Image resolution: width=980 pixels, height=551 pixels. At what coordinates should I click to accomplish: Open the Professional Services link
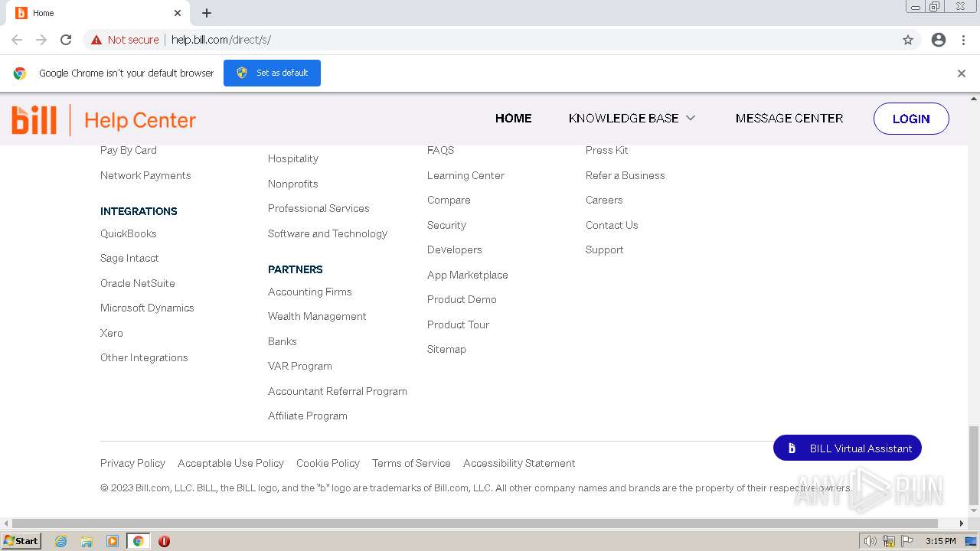[x=318, y=208]
